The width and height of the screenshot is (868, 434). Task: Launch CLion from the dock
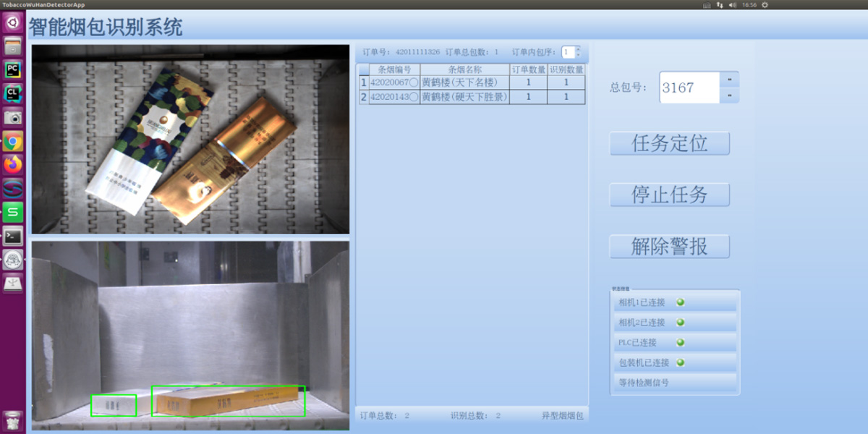point(13,93)
